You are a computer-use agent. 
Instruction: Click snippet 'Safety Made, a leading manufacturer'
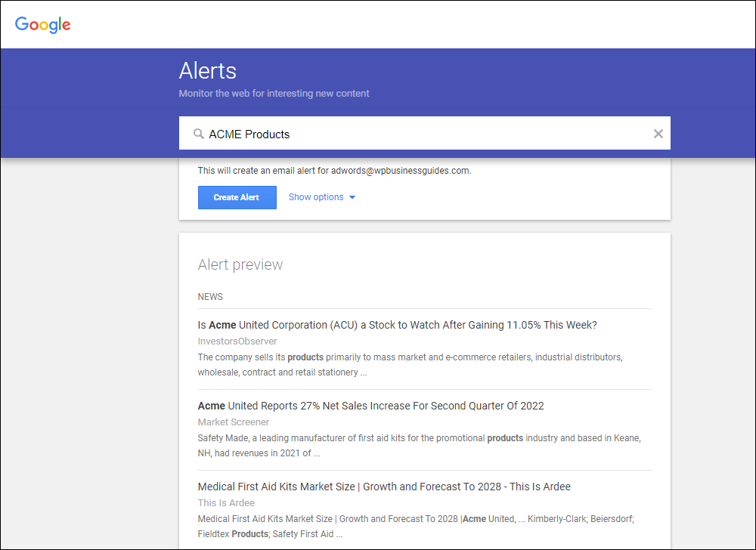tap(420, 446)
